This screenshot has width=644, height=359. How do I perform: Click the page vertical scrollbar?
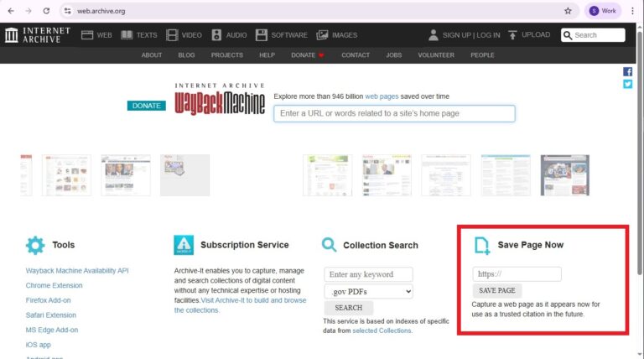point(640,152)
